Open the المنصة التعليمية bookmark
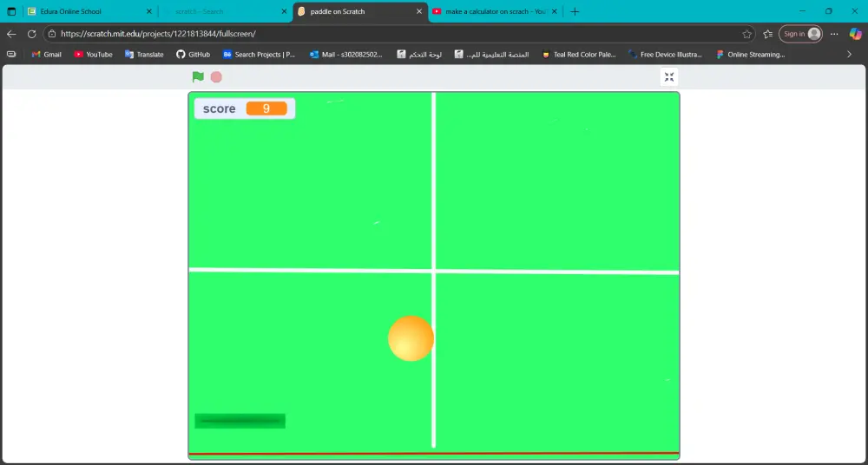Viewport: 868px width, 465px height. coord(491,55)
